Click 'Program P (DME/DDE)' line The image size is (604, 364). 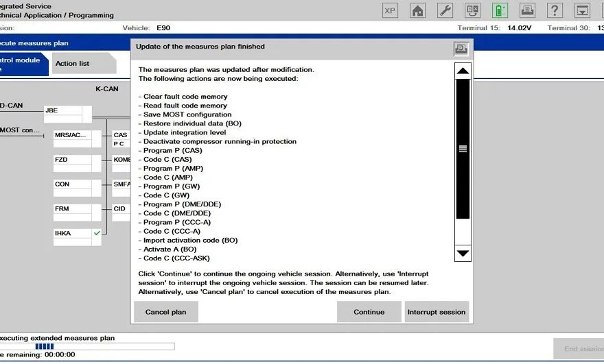180,204
